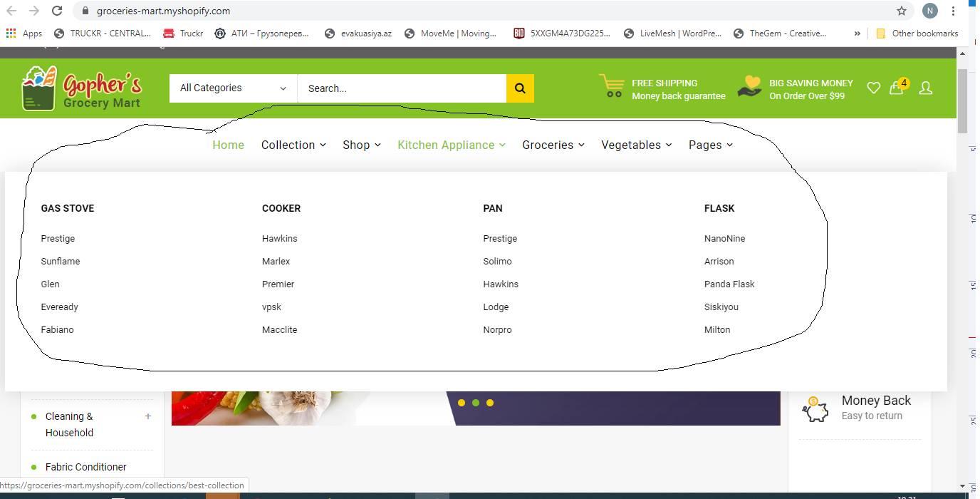Open the wishlist heart icon
Viewport: 980px width, 499px height.
tap(873, 88)
